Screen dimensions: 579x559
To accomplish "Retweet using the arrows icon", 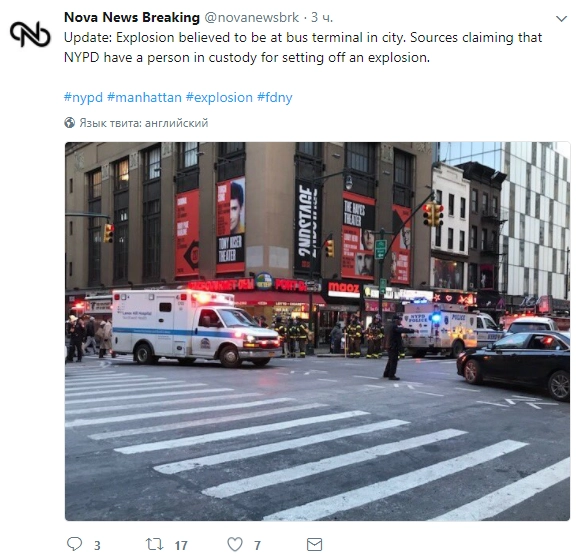I will point(154,544).
